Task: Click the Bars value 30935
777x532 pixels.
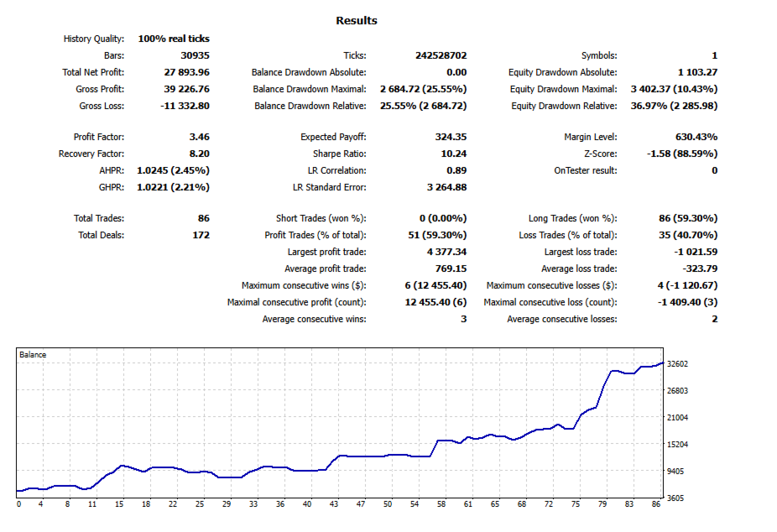Action: (x=195, y=55)
